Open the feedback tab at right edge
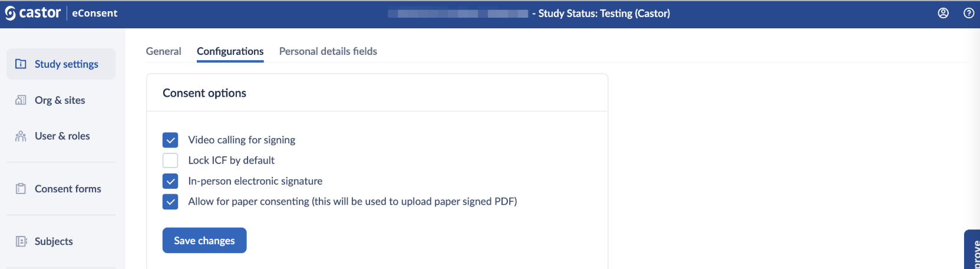This screenshot has width=980, height=269. (973, 251)
